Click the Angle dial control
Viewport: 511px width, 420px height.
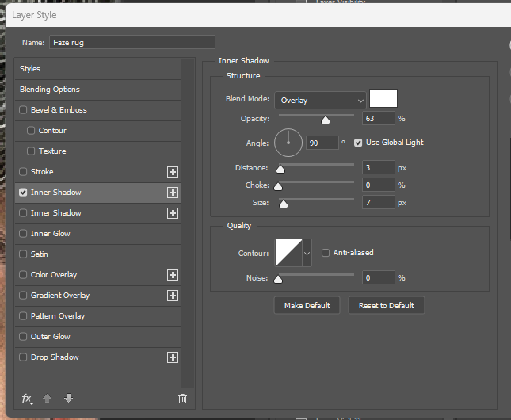(288, 143)
